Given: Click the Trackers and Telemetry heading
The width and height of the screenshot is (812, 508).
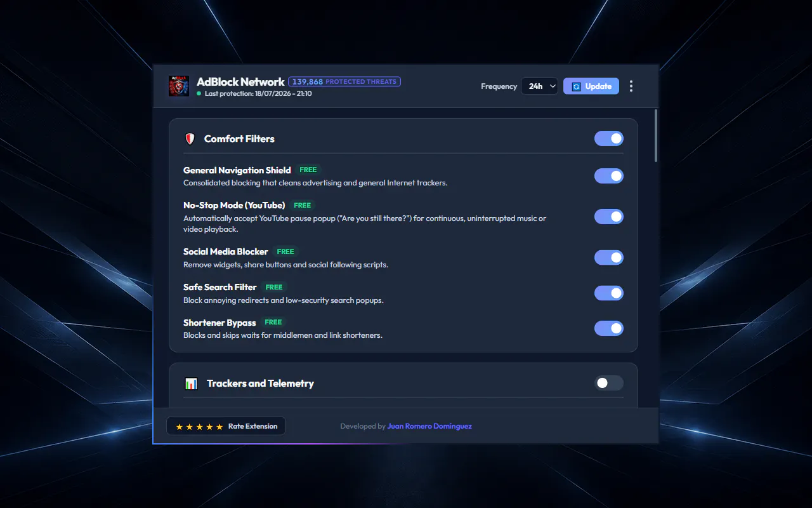Looking at the screenshot, I should [x=260, y=384].
